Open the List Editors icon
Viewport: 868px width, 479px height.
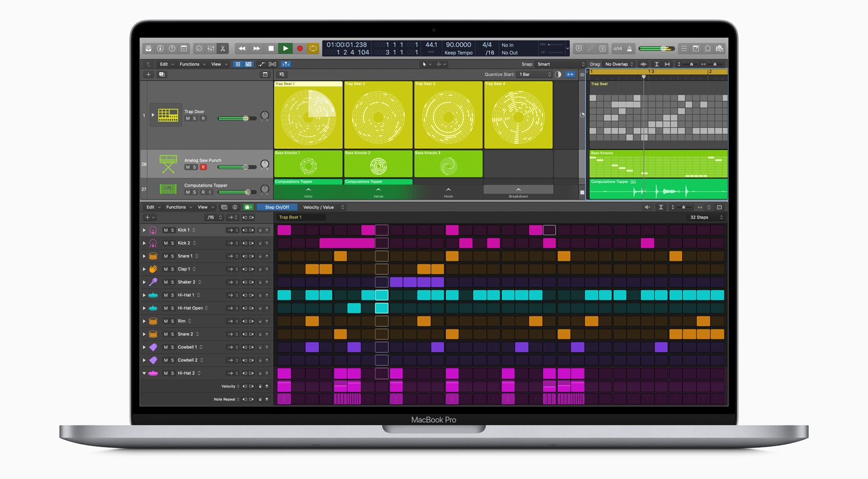point(684,48)
